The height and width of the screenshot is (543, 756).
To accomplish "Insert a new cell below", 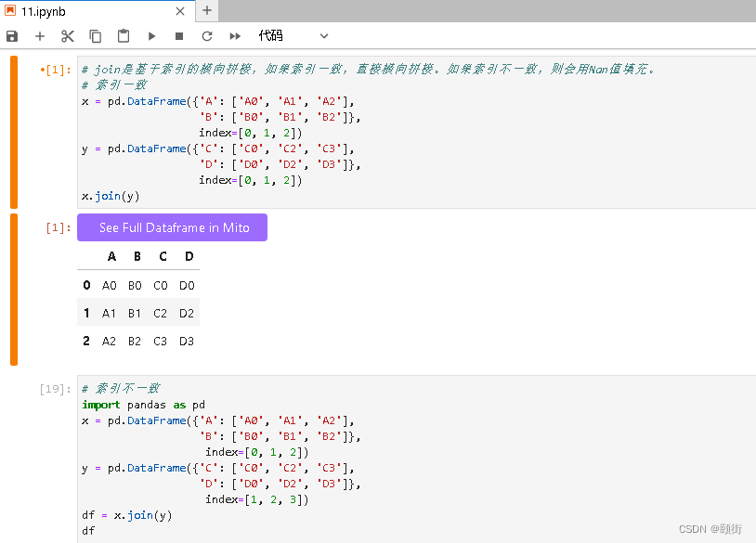I will (39, 36).
